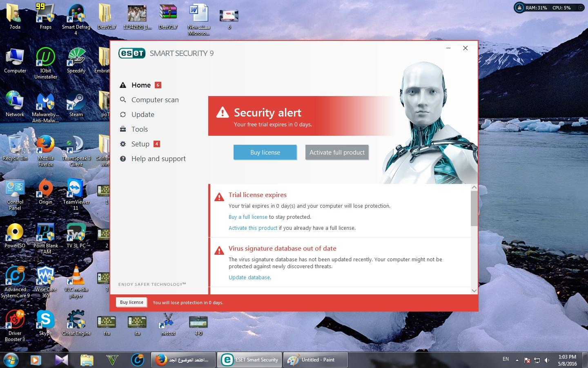Click Virus signature database warning icon
588x368 pixels.
tap(219, 251)
